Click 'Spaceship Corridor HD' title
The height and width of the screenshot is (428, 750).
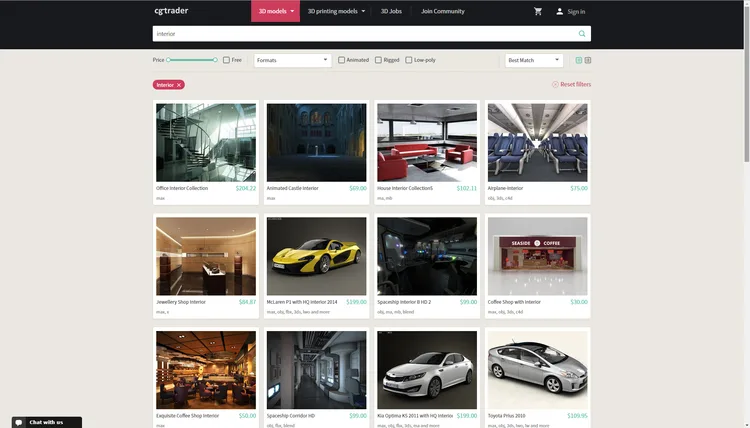tap(290, 416)
